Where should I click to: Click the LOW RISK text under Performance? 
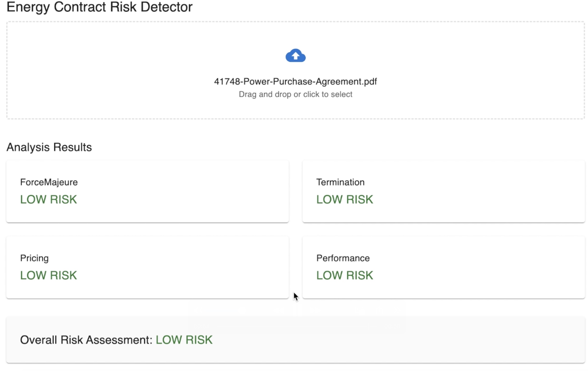[345, 275]
